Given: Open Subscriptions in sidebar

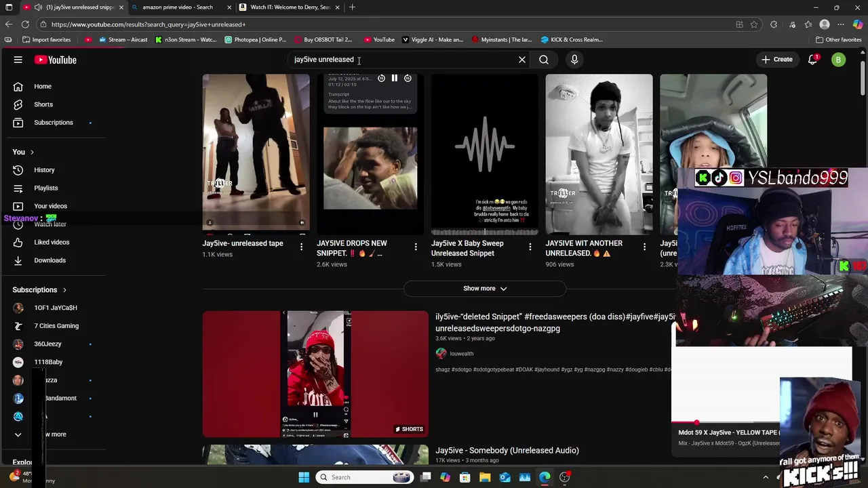Looking at the screenshot, I should tap(53, 123).
